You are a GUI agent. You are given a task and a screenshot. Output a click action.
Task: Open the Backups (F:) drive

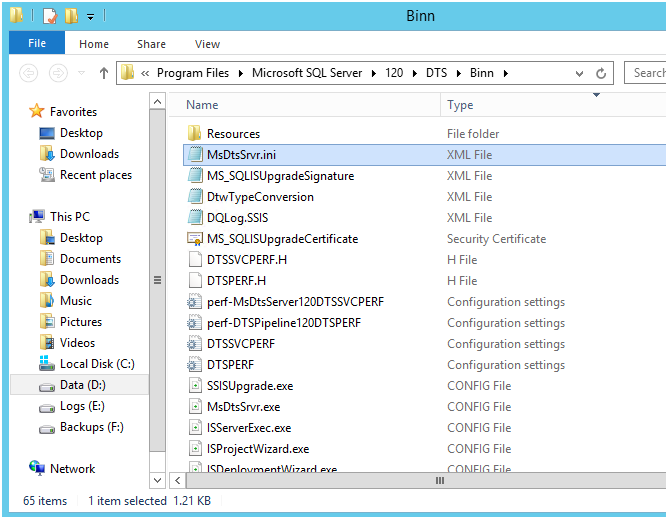point(92,427)
